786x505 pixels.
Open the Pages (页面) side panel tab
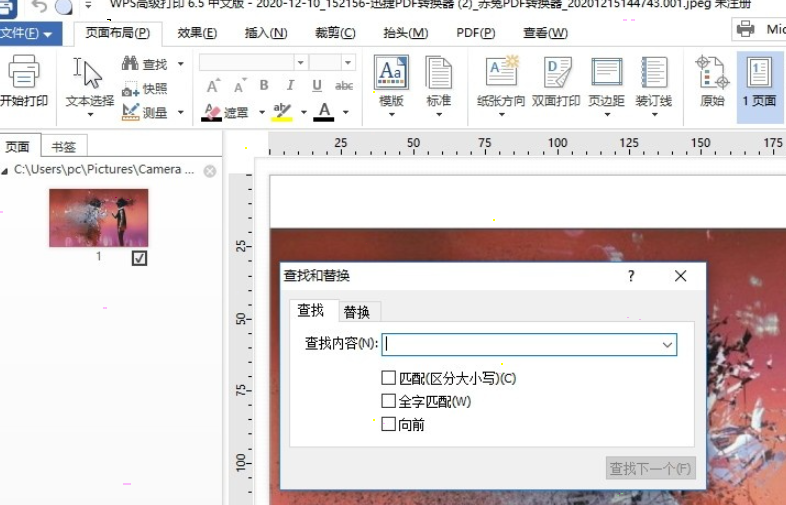point(18,146)
